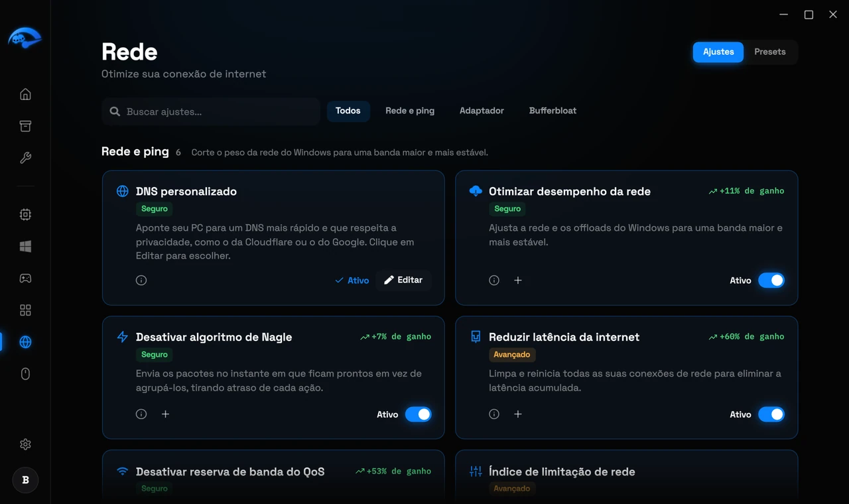The image size is (849, 504).
Task: Click Editar on DNS personalizado
Action: point(403,280)
